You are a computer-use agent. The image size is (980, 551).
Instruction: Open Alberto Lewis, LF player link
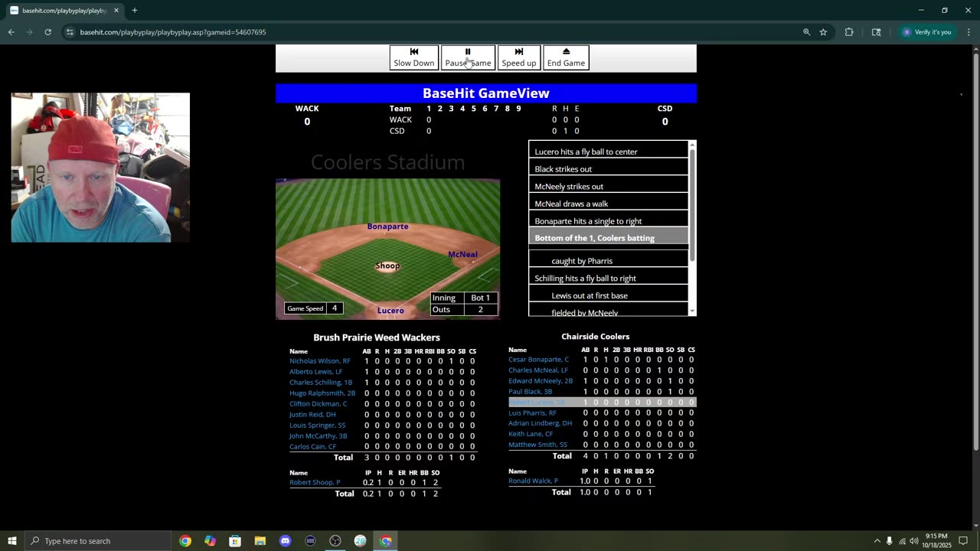pyautogui.click(x=315, y=372)
